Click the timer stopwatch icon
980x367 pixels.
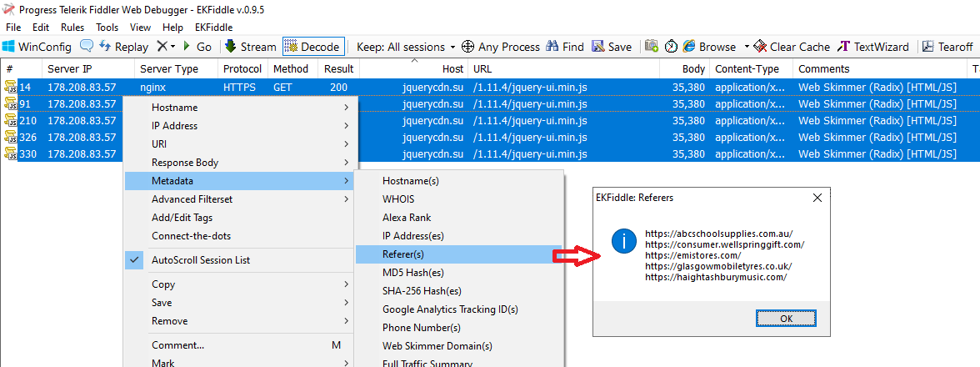coord(671,46)
